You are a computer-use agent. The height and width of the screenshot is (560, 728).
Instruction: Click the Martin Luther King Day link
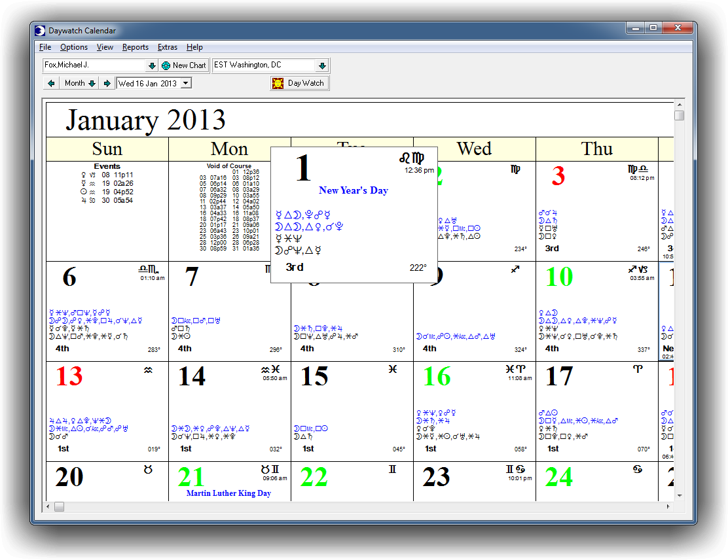tap(228, 493)
